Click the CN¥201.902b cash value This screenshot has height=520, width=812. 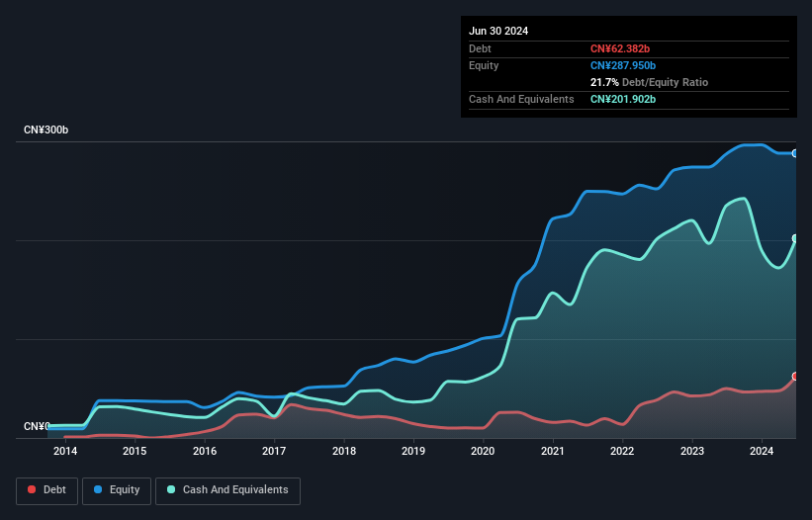click(623, 99)
